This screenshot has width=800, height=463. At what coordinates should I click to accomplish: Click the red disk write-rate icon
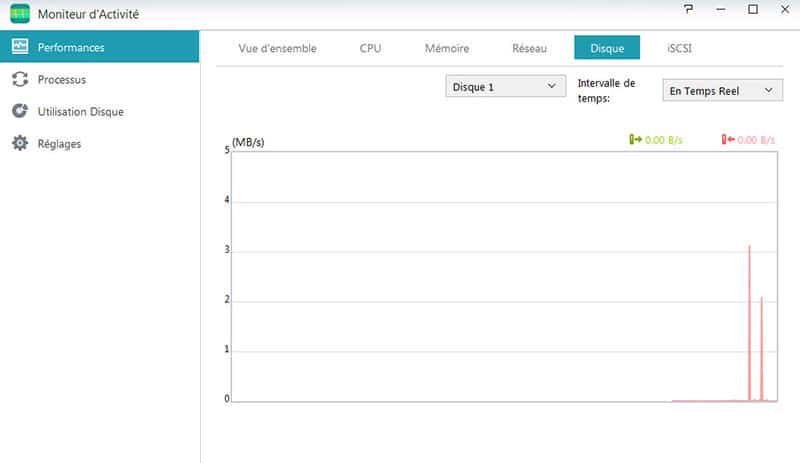click(x=728, y=139)
